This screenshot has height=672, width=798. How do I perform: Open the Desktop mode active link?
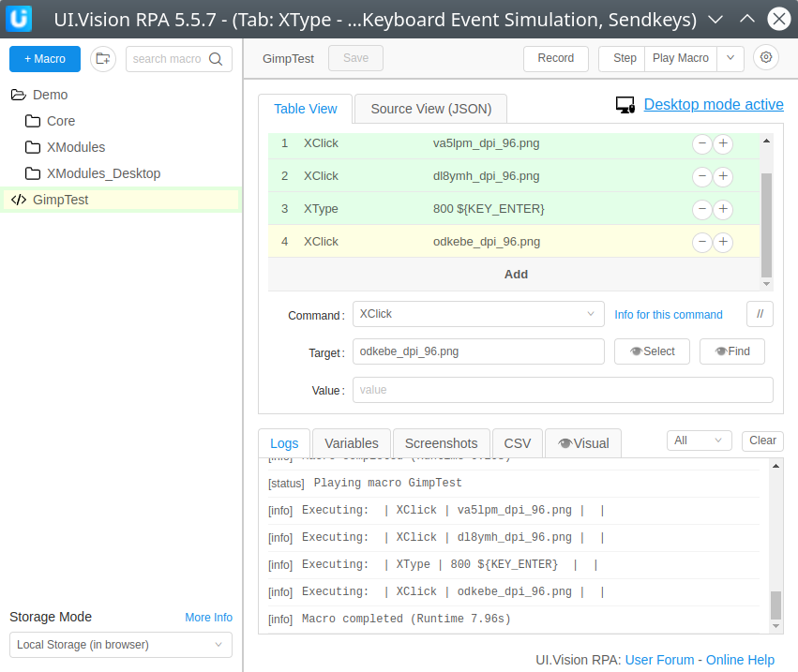714,105
